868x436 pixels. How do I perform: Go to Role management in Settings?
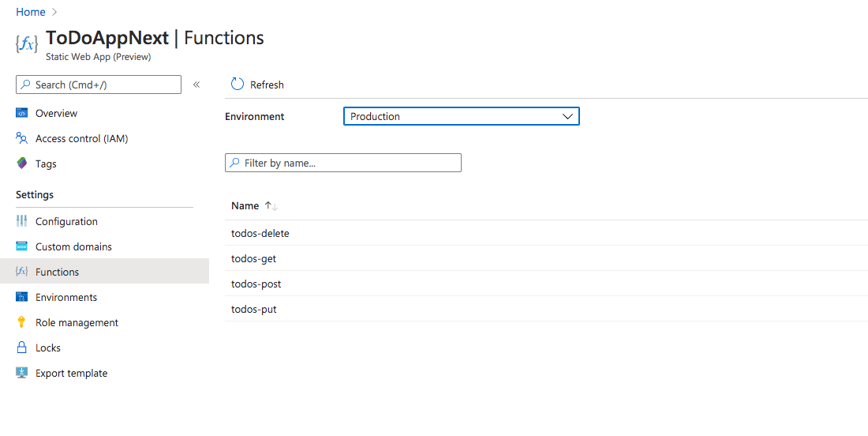point(77,322)
